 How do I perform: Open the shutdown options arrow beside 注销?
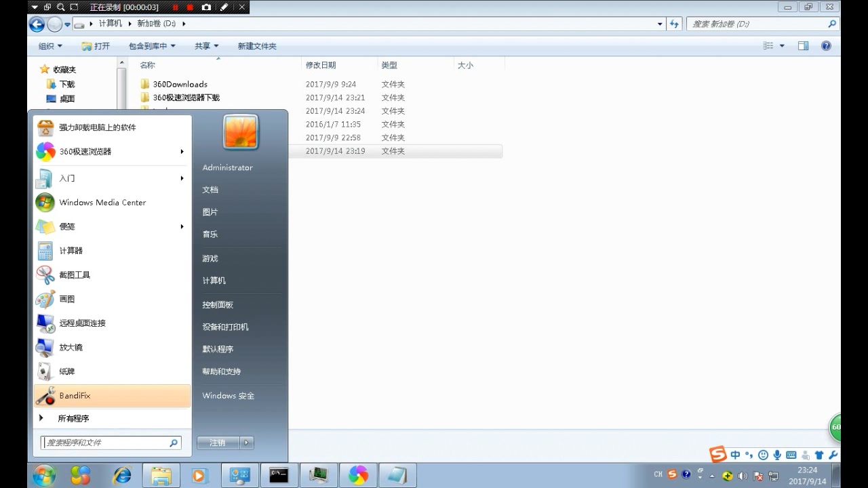247,443
